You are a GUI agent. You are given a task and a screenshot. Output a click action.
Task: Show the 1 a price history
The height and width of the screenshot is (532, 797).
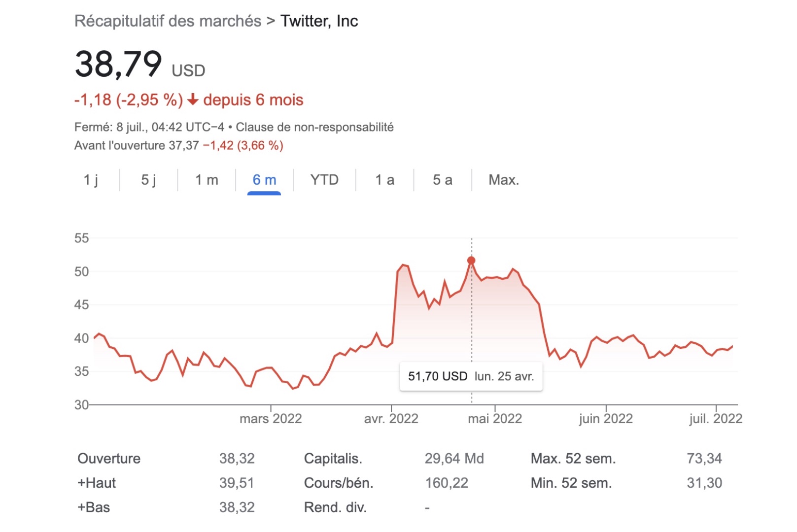tap(384, 180)
